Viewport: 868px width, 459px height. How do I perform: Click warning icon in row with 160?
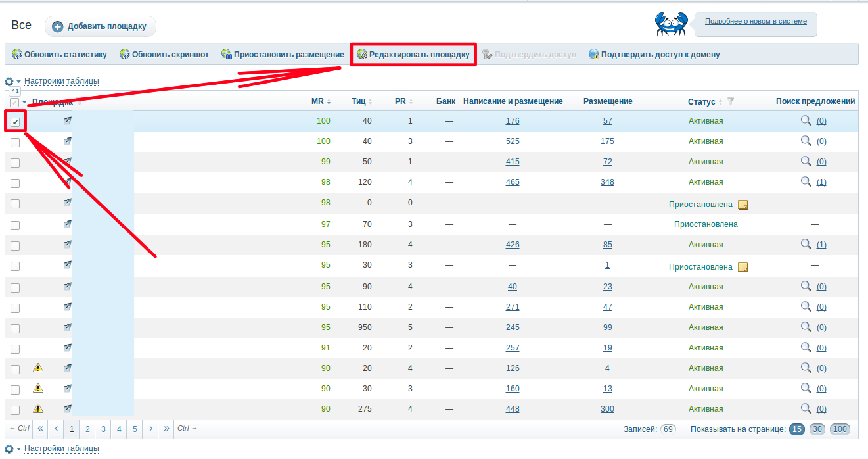pyautogui.click(x=38, y=388)
